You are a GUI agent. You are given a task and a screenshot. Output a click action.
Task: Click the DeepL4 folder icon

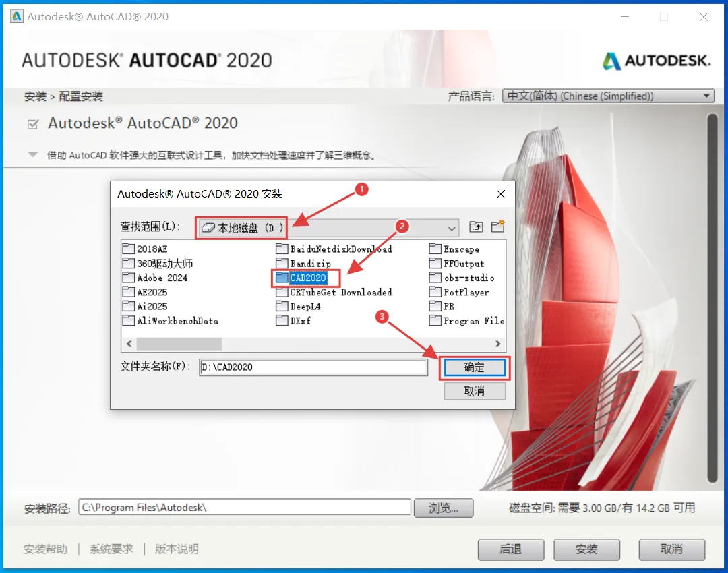[x=282, y=307]
